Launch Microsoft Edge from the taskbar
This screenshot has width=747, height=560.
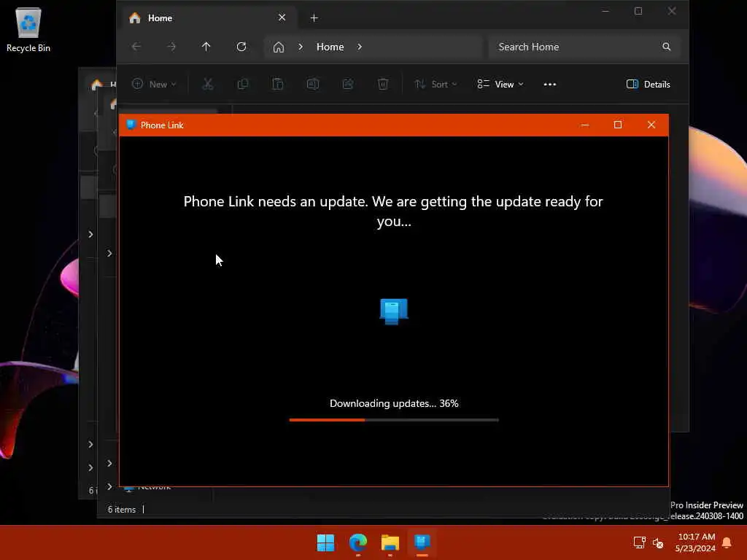tap(357, 542)
